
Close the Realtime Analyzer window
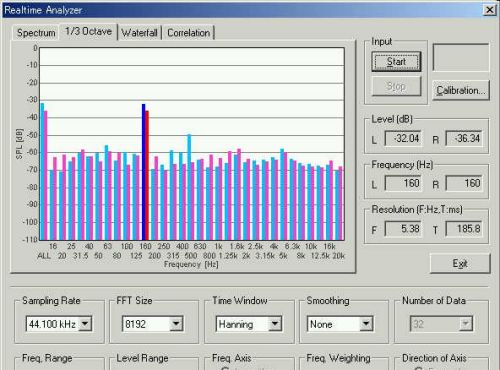pos(489,10)
